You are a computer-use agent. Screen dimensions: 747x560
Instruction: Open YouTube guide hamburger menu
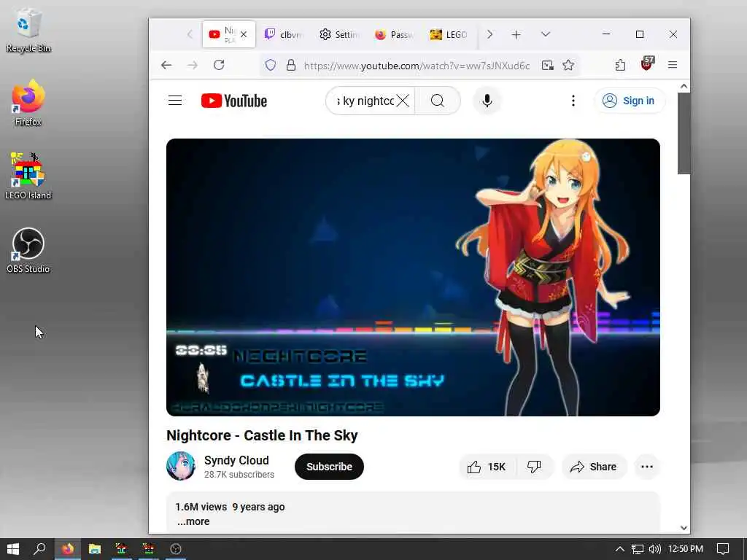[175, 101]
